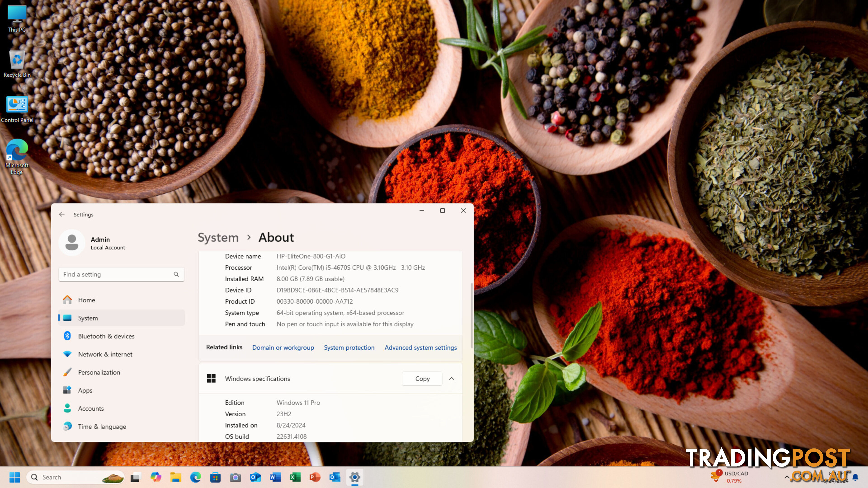Image resolution: width=868 pixels, height=488 pixels.
Task: Click the Settings gear on taskbar
Action: pos(354,477)
